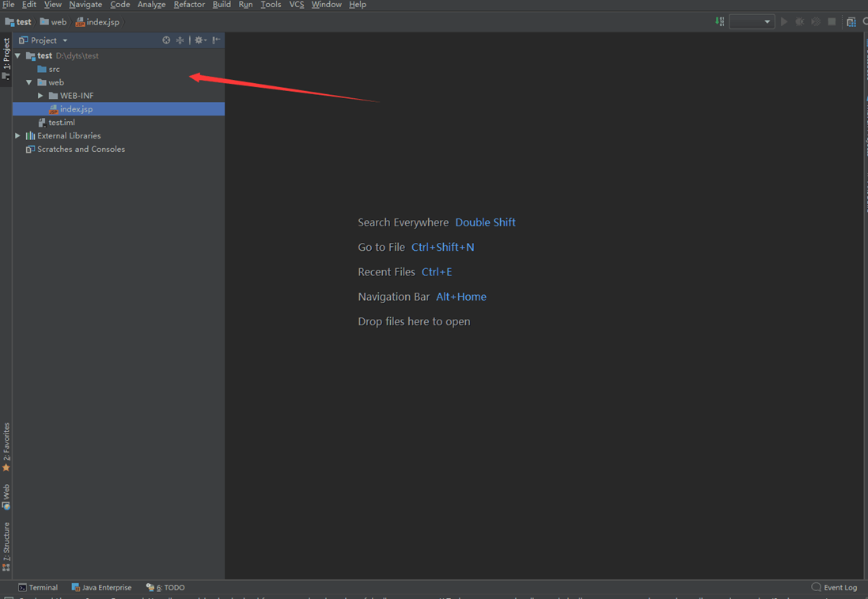Toggle the Web side tab
The width and height of the screenshot is (868, 599).
(x=6, y=497)
